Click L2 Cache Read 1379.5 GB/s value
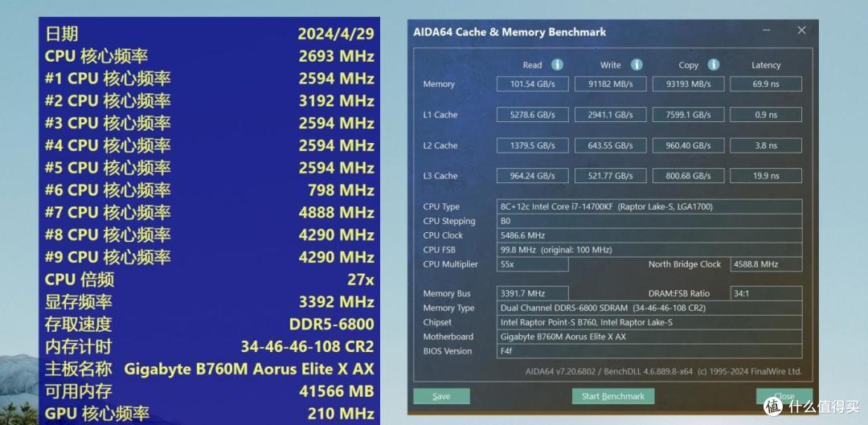868x425 pixels. (533, 145)
